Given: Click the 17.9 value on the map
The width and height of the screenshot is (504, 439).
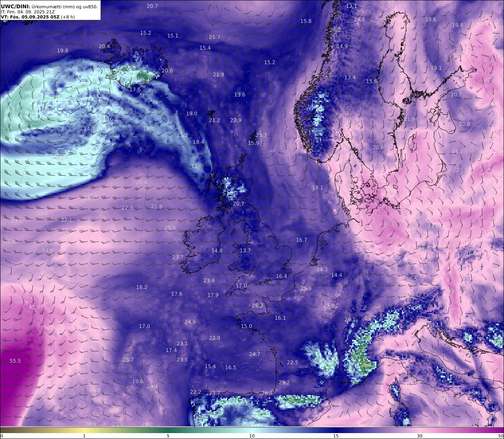Looking at the screenshot, I should point(213,295).
